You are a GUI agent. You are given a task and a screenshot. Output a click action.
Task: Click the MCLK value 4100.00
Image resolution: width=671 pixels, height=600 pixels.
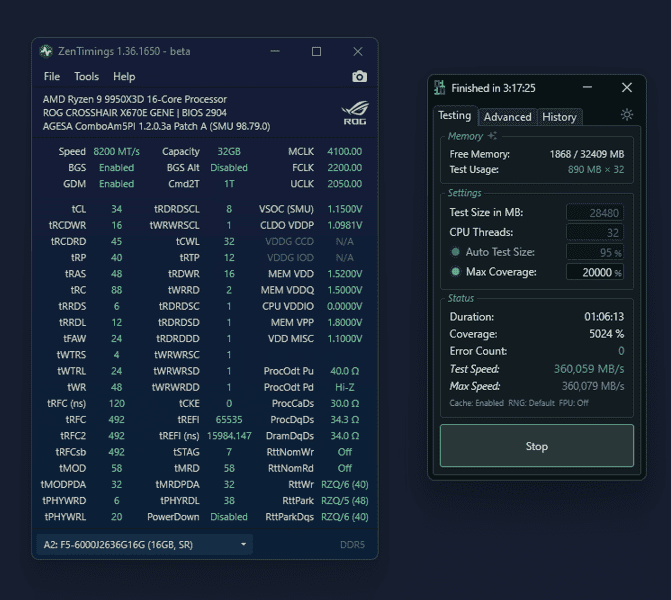pyautogui.click(x=344, y=151)
